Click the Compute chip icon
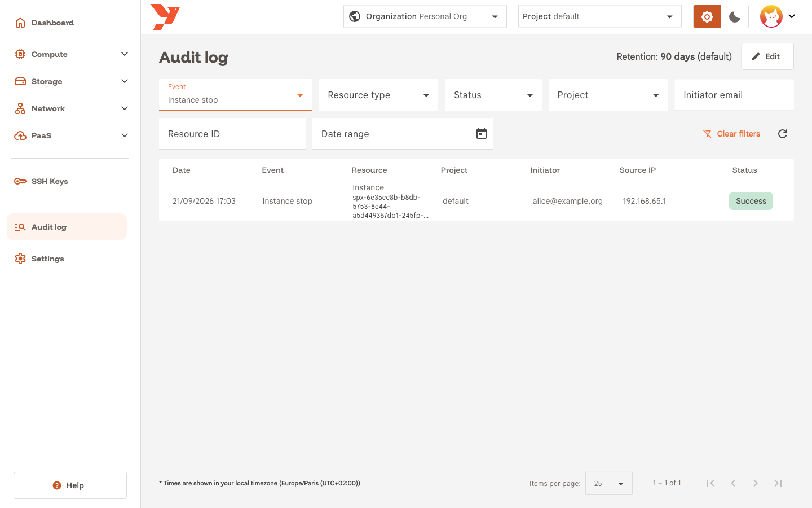The width and height of the screenshot is (812, 508). [20, 54]
